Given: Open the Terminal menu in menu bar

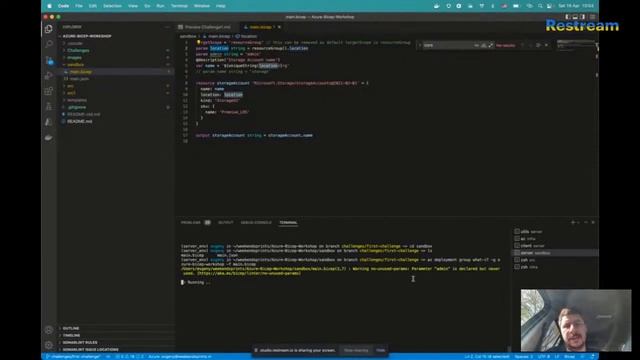Looking at the screenshot, I should (179, 6).
